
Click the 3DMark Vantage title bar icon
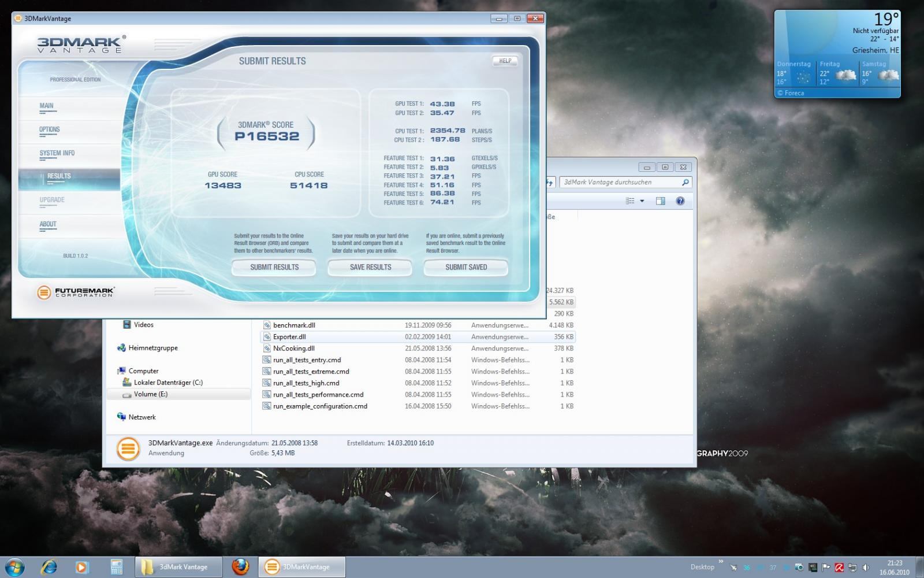[18, 18]
